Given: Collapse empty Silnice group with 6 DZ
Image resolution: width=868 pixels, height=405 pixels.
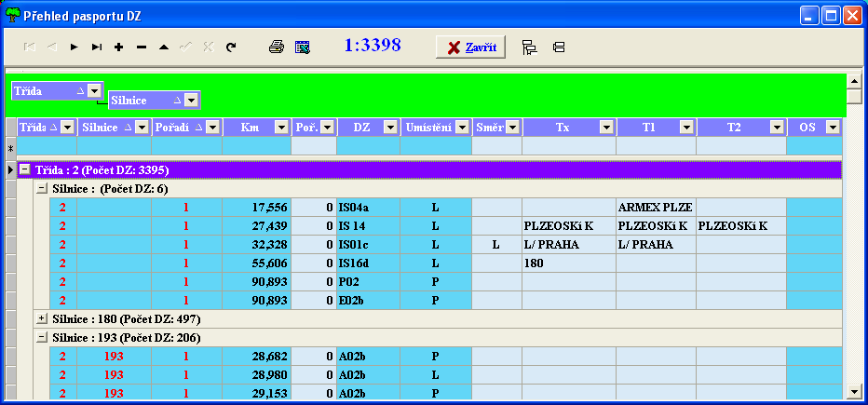Looking at the screenshot, I should click(42, 189).
